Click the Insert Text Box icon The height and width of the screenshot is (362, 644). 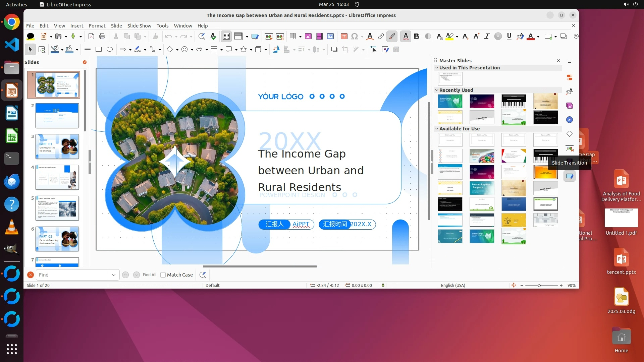point(344,36)
